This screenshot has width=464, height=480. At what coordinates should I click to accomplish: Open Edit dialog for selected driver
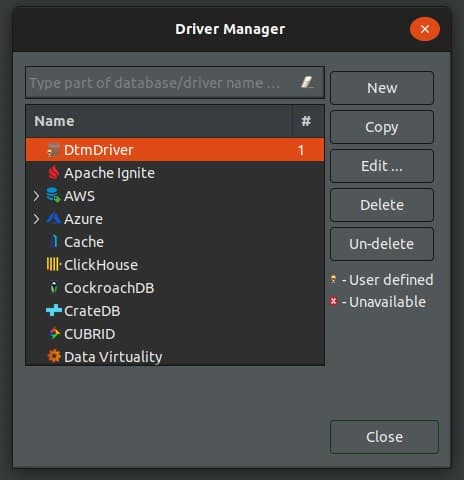[x=382, y=166]
